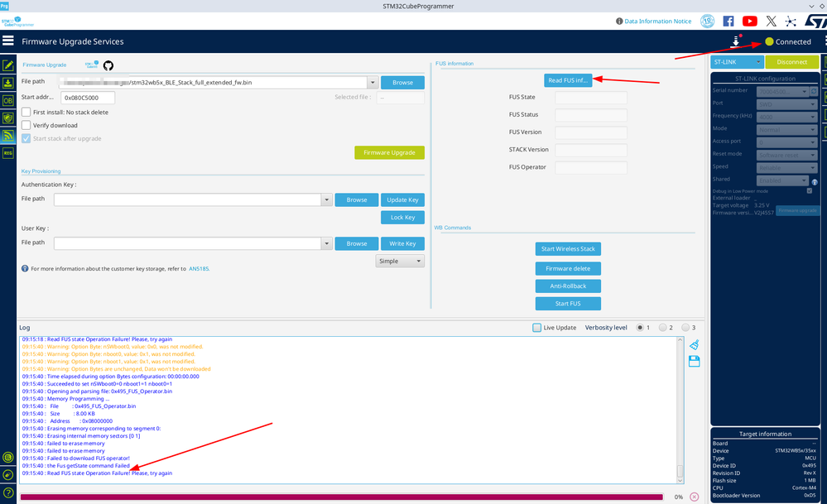This screenshot has width=827, height=504.
Task: Select verbosity level 3
Action: 685,328
